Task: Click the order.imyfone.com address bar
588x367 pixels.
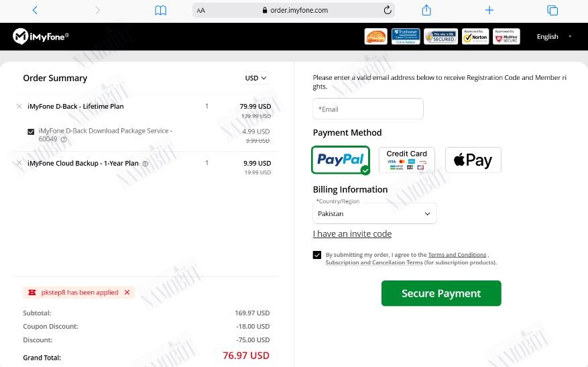Action: 294,11
